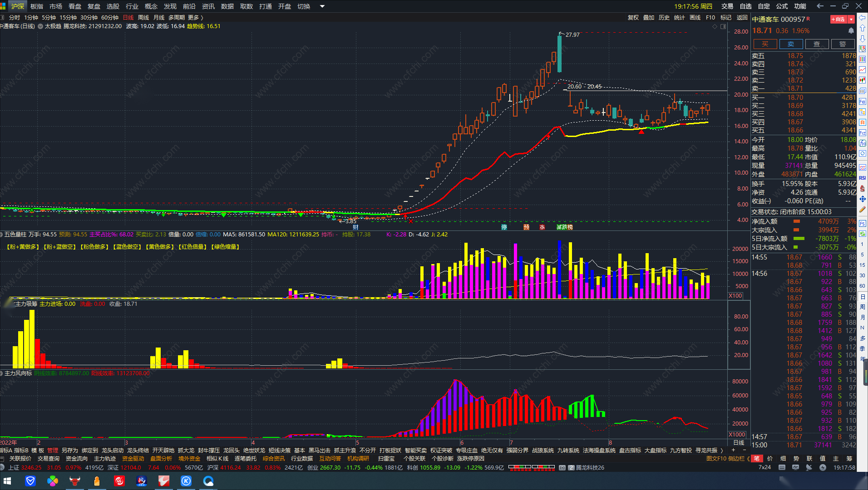Open the 资讯 menu
Screen dimensions: 868x490
[208, 6]
